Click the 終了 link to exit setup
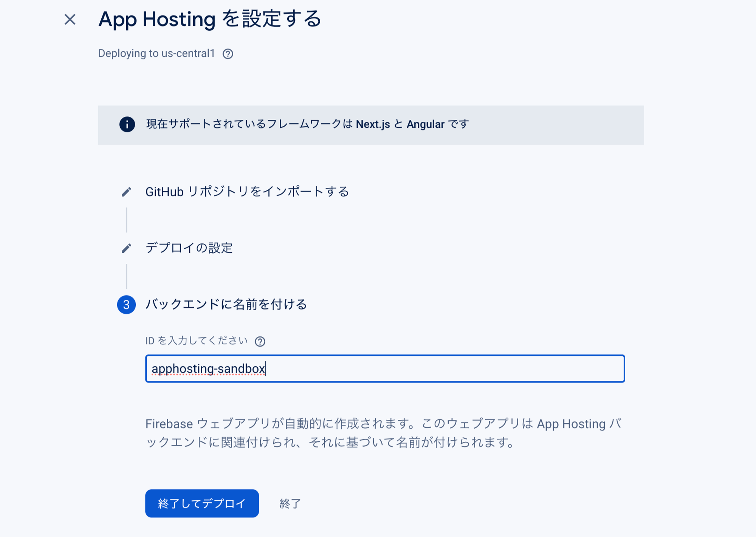The height and width of the screenshot is (537, 756). [x=290, y=503]
